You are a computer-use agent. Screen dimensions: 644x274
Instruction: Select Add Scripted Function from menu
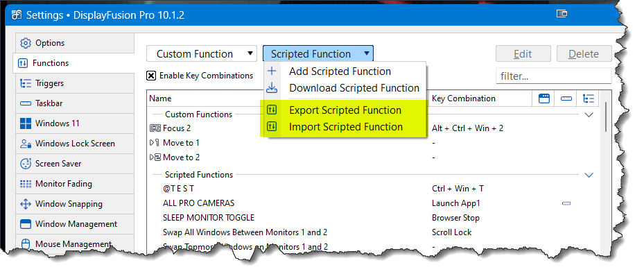[344, 71]
